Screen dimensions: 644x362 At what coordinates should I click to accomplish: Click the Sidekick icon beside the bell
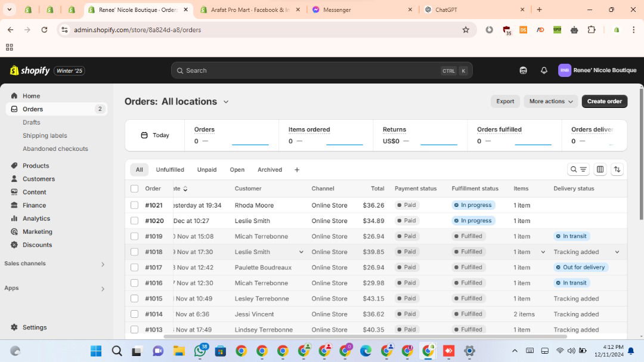click(x=523, y=70)
